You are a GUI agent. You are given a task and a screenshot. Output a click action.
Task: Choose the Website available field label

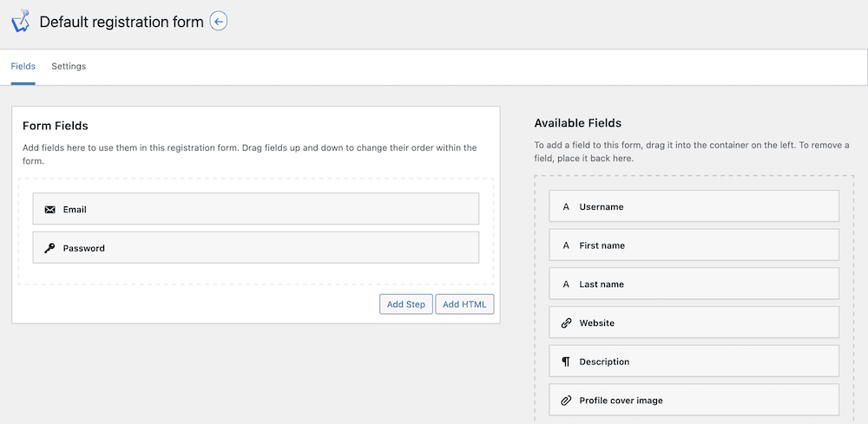click(597, 323)
